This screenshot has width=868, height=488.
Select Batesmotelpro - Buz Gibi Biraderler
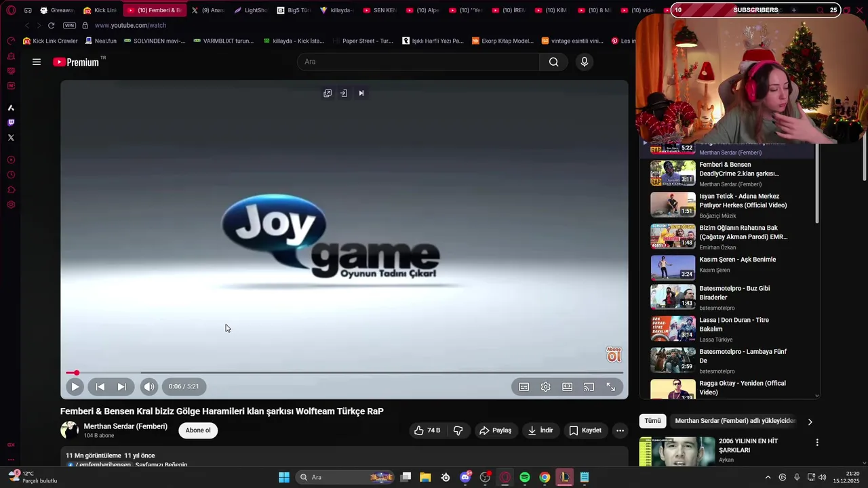pyautogui.click(x=729, y=297)
